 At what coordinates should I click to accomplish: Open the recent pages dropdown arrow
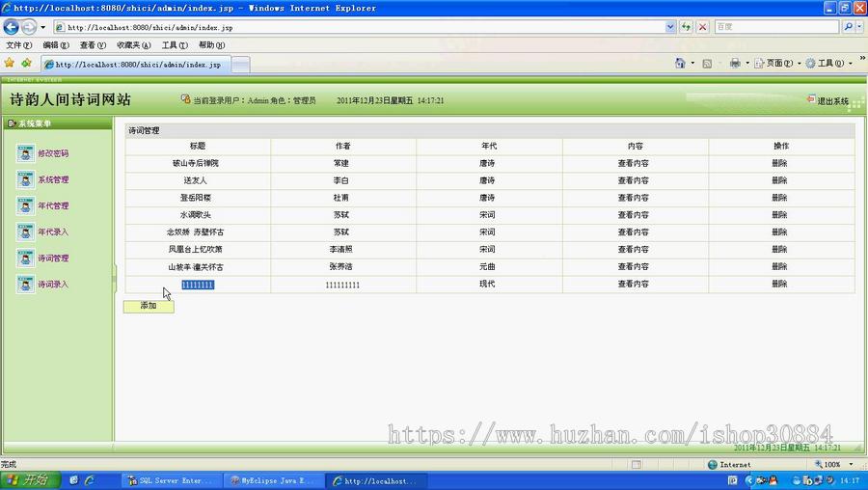click(43, 27)
